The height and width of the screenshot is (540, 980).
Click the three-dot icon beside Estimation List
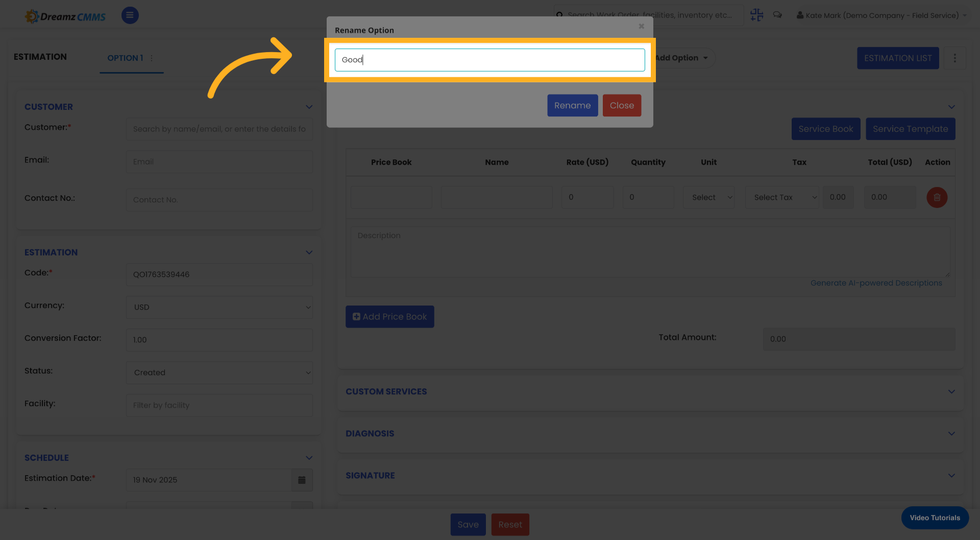pyautogui.click(x=955, y=58)
